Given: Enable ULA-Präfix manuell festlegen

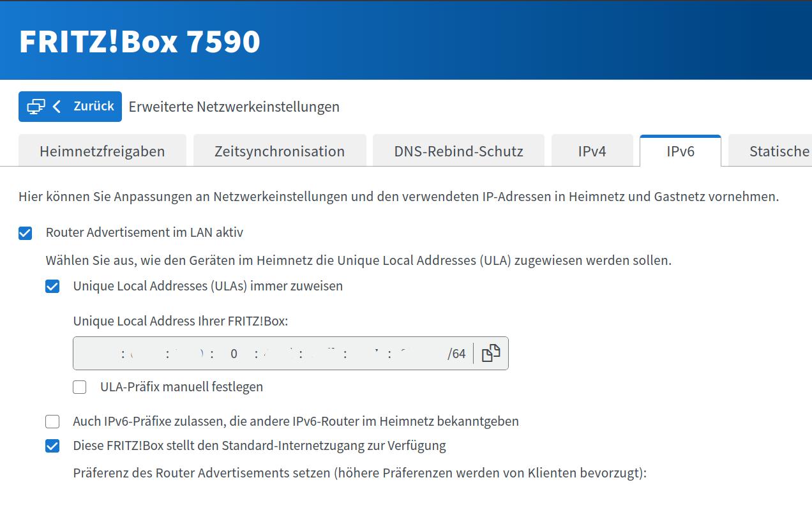Looking at the screenshot, I should (80, 387).
